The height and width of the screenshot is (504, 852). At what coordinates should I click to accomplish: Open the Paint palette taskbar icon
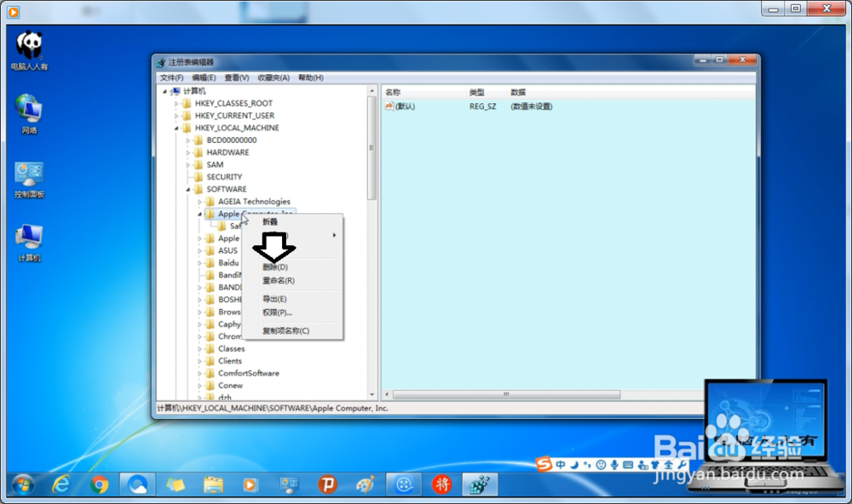click(x=366, y=484)
